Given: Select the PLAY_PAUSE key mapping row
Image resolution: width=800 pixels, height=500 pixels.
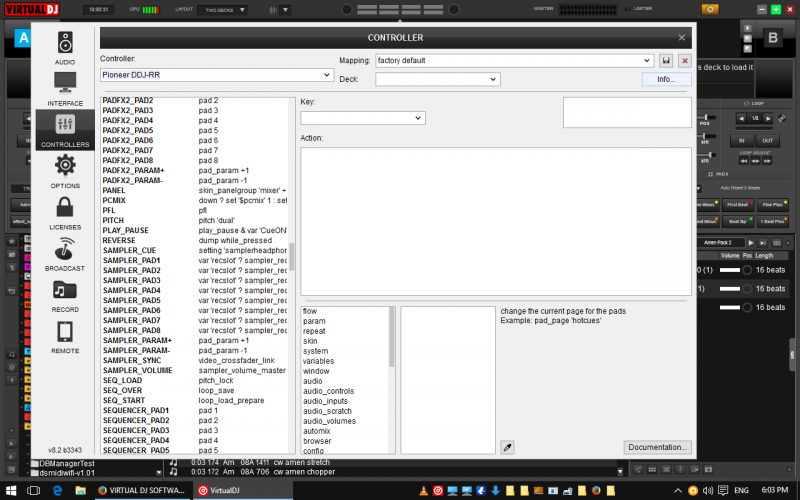Looking at the screenshot, I should 195,231.
